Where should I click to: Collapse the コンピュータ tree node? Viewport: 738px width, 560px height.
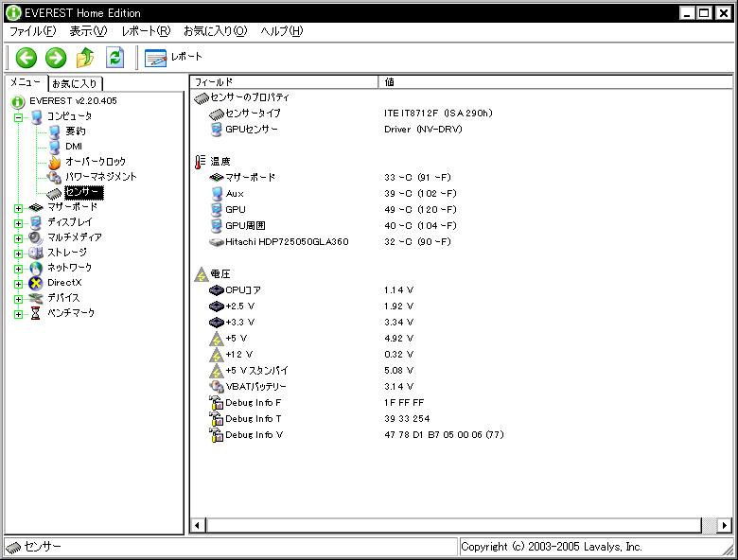(x=18, y=116)
